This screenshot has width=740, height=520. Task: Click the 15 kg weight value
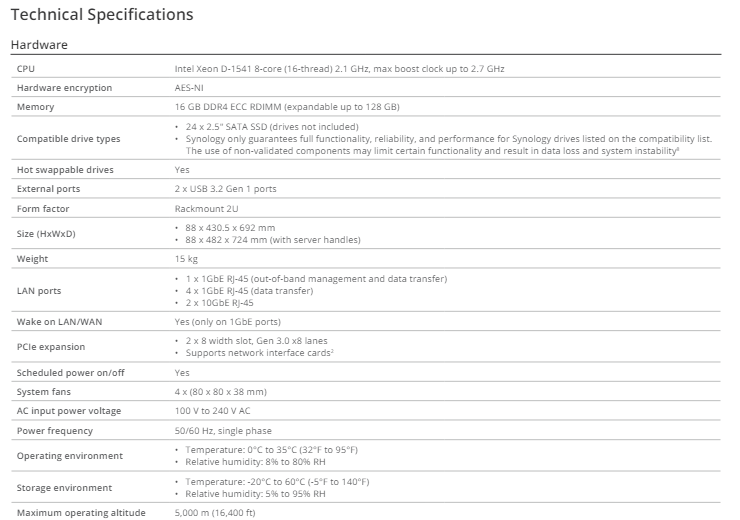[188, 258]
